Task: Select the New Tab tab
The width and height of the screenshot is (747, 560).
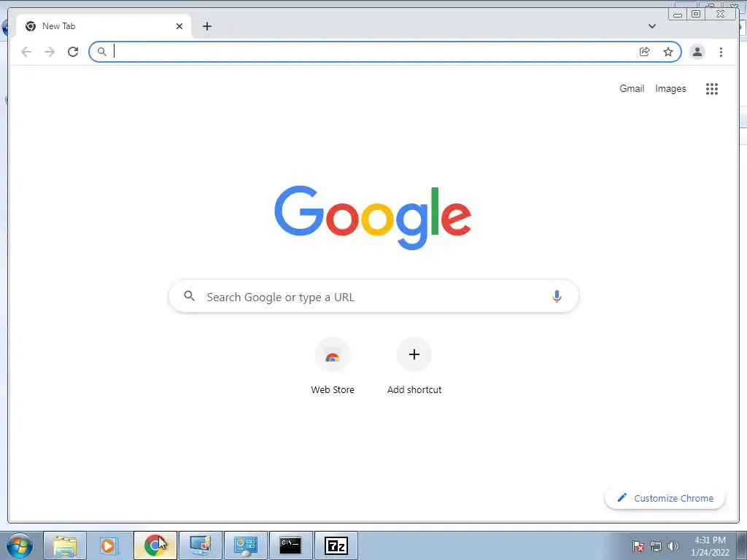Action: (x=104, y=26)
